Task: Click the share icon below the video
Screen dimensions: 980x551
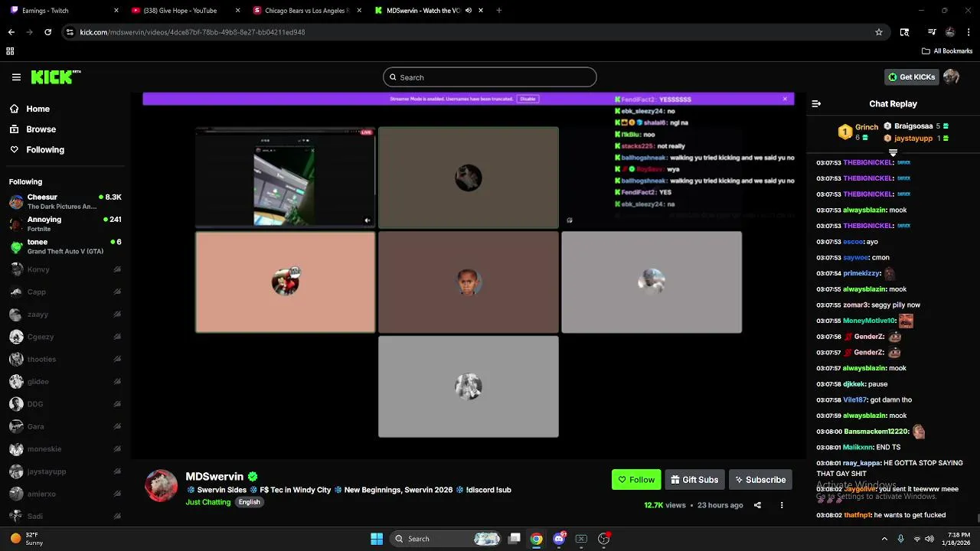Action: [x=757, y=505]
